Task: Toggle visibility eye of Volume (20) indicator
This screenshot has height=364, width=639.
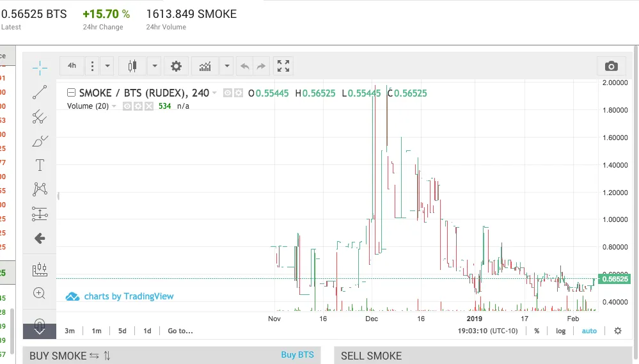Action: [x=127, y=106]
